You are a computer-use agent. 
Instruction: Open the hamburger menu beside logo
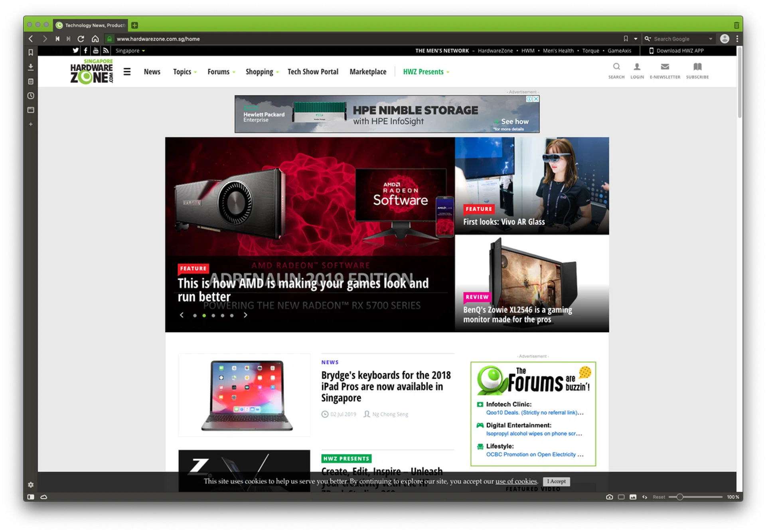point(127,72)
